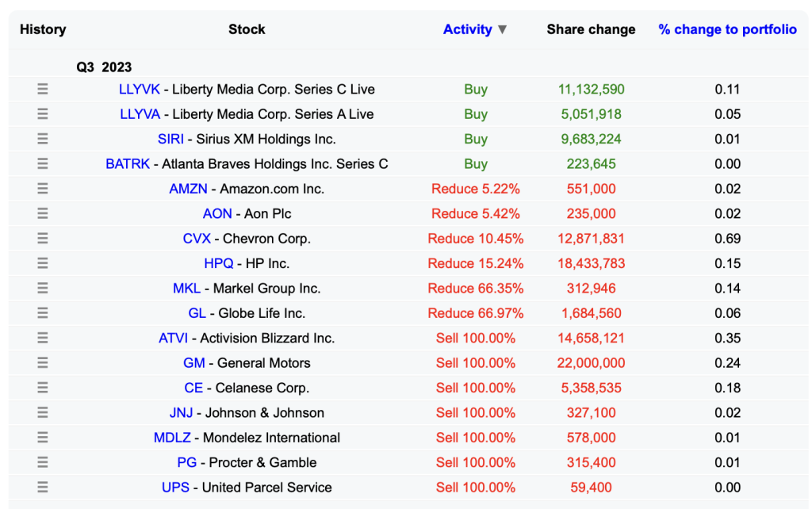Click history icon for United Parcel Service

(x=43, y=488)
